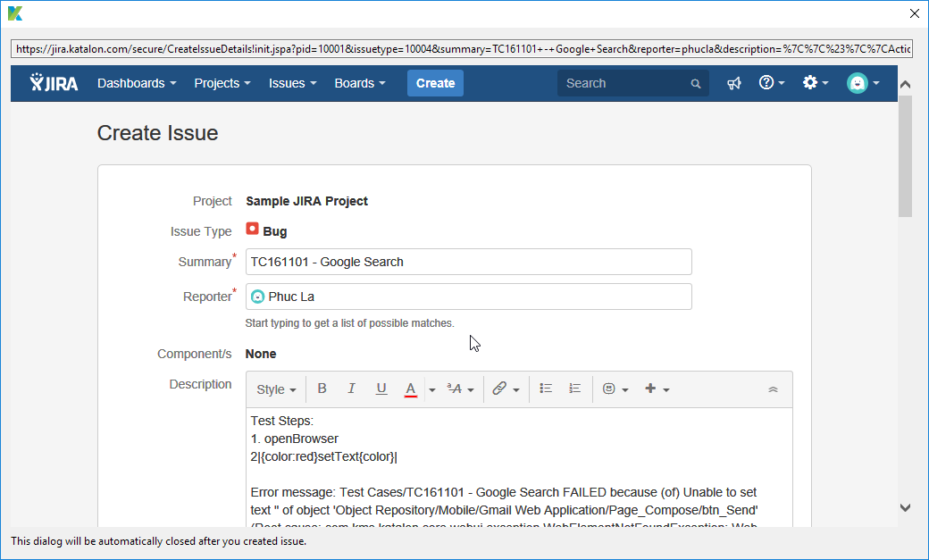Click the '2|{color:red}setText{color}|' line

click(x=324, y=457)
